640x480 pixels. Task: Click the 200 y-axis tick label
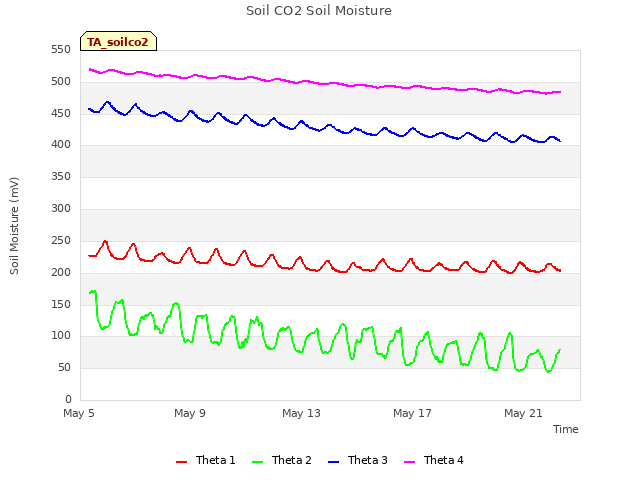tap(61, 273)
